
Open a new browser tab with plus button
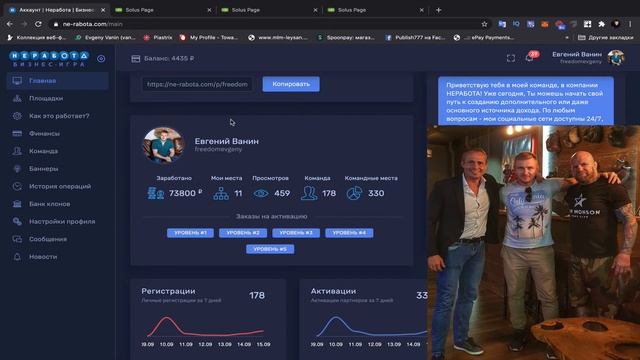(x=438, y=10)
